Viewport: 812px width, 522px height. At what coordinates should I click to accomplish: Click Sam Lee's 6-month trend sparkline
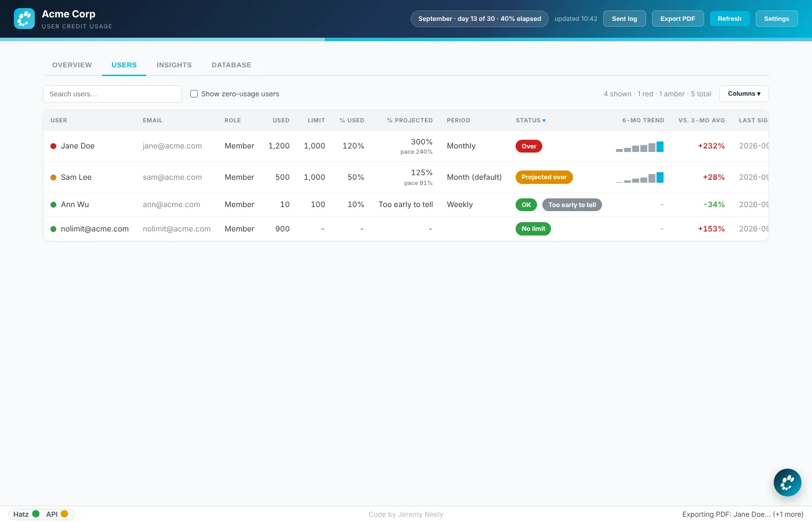640,177
